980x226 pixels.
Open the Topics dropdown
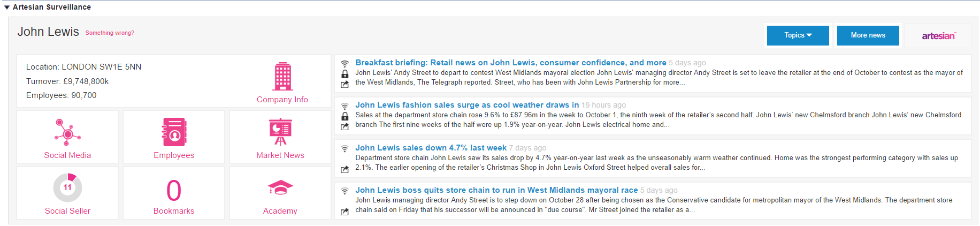point(798,35)
